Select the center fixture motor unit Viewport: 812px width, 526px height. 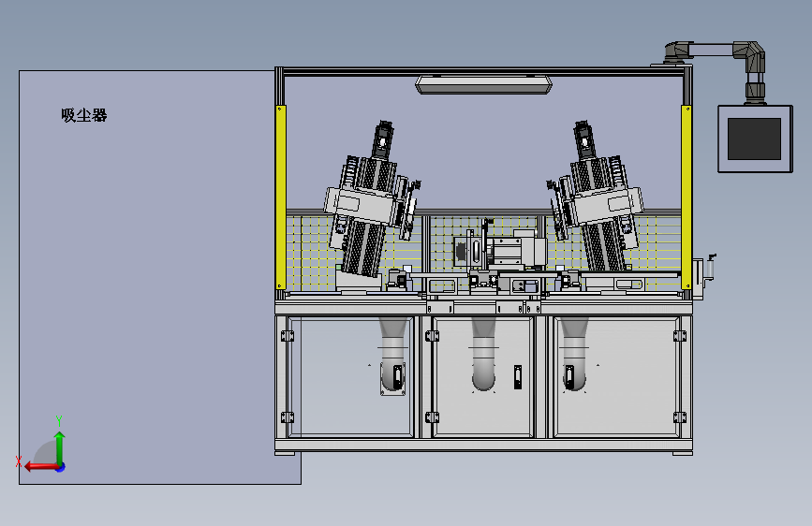click(500, 249)
